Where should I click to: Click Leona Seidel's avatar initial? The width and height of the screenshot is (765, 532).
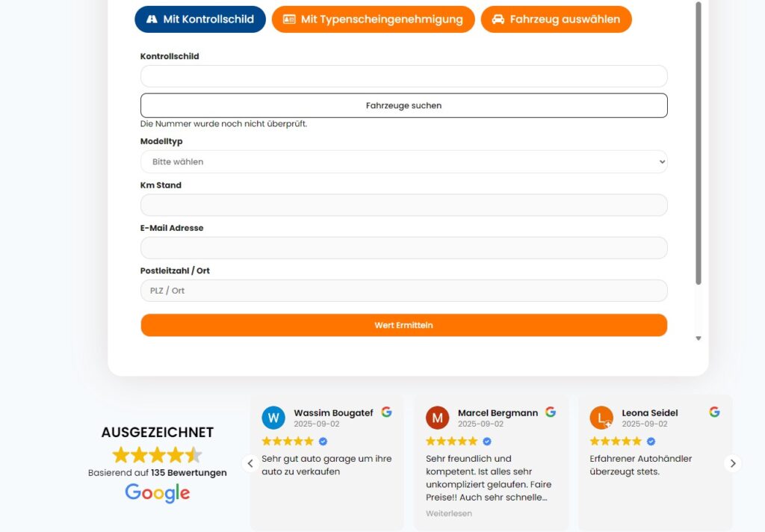pyautogui.click(x=601, y=418)
